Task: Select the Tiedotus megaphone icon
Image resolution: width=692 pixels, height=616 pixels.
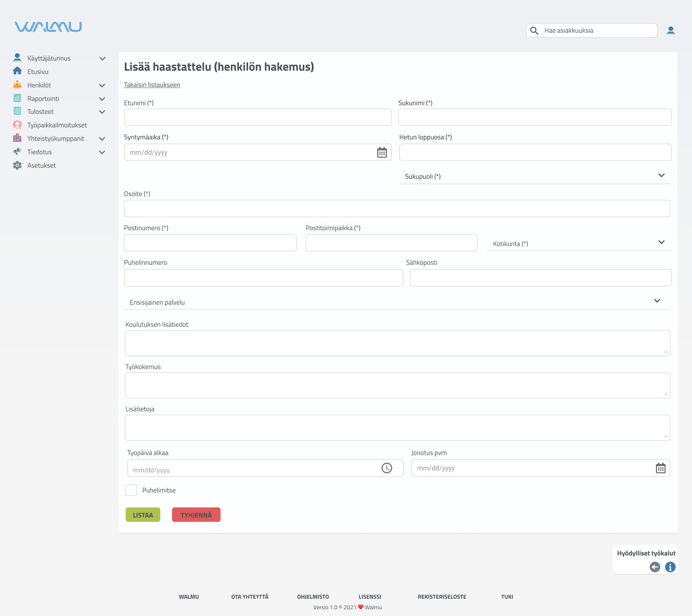Action: tap(17, 151)
